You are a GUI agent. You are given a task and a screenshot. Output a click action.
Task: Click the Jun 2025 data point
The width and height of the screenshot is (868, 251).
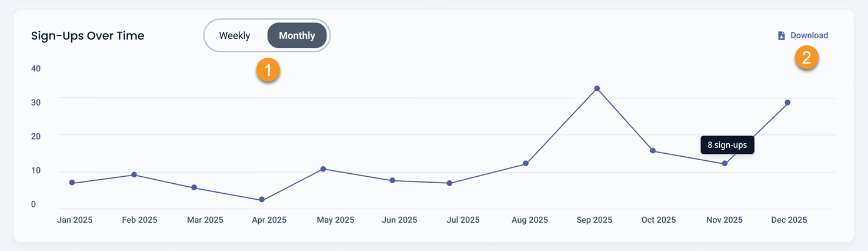tap(392, 180)
